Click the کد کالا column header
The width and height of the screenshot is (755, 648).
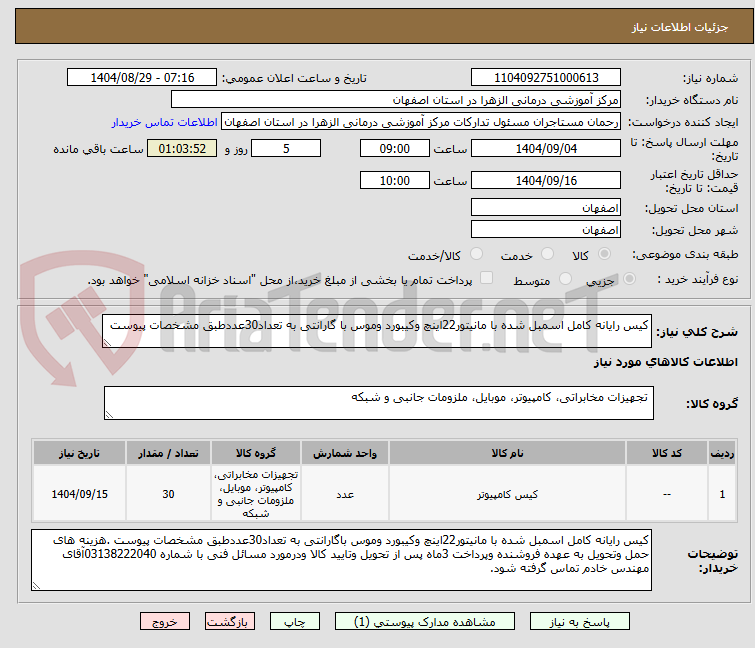pyautogui.click(x=667, y=453)
